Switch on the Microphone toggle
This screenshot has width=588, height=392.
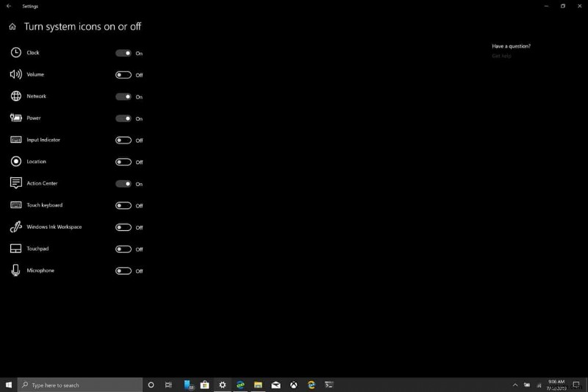click(123, 271)
